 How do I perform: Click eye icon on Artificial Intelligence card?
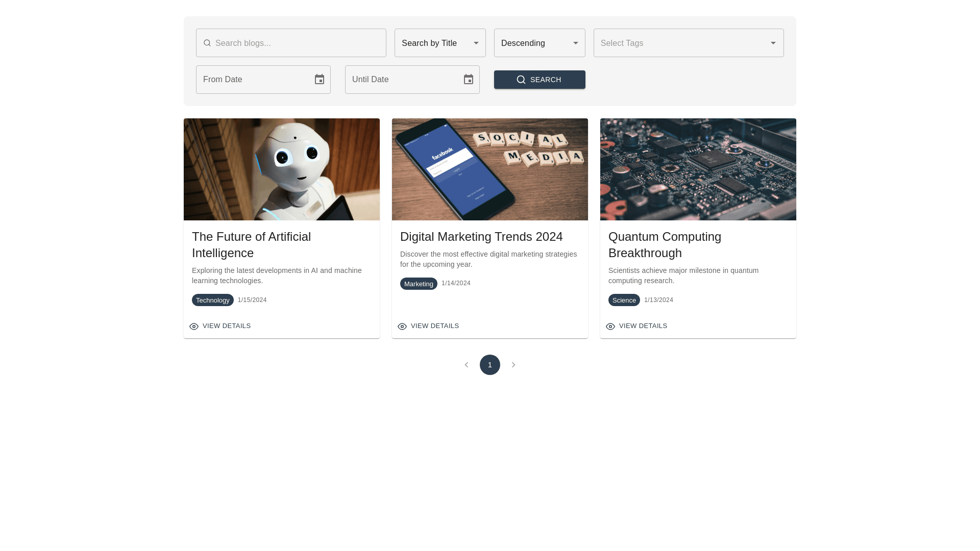click(194, 327)
